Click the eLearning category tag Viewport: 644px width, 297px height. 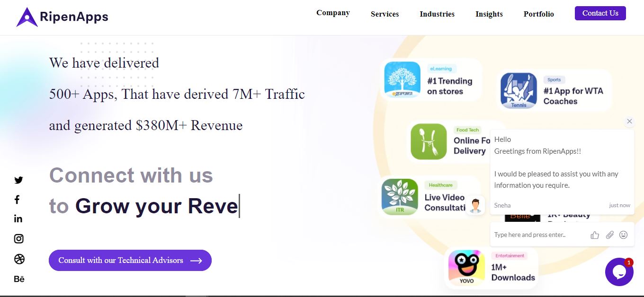tap(441, 69)
